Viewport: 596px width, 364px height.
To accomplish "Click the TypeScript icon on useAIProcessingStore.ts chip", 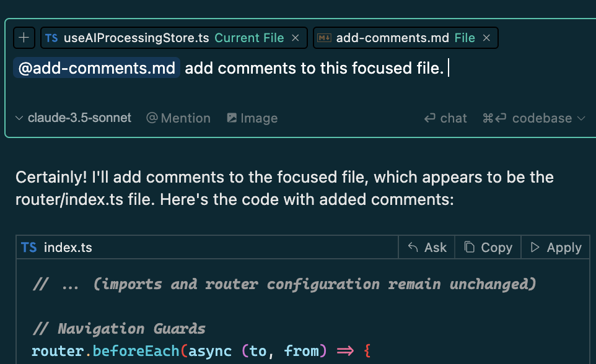I will (x=52, y=38).
